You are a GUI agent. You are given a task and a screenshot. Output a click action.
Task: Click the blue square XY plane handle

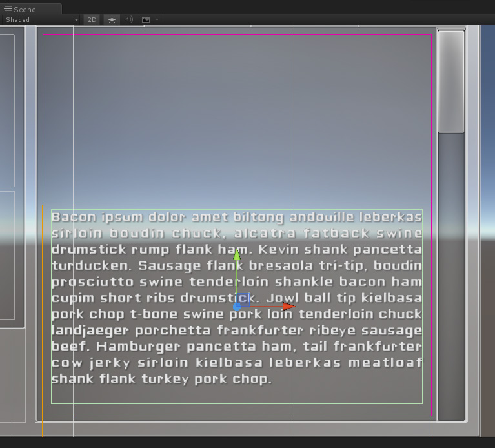(x=244, y=299)
